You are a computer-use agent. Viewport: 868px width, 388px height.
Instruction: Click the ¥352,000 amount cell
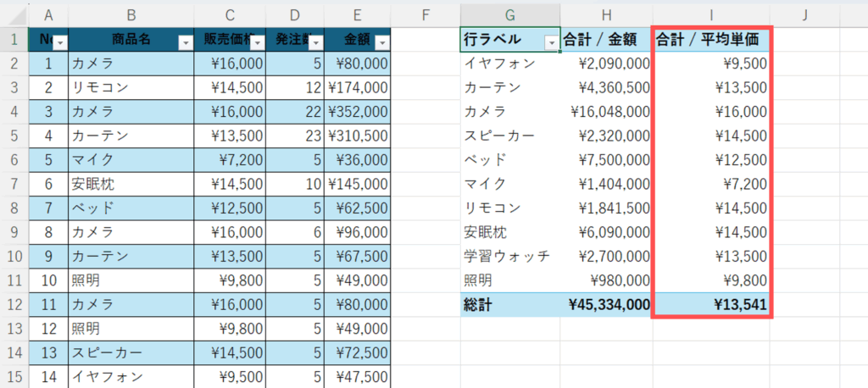click(x=359, y=111)
